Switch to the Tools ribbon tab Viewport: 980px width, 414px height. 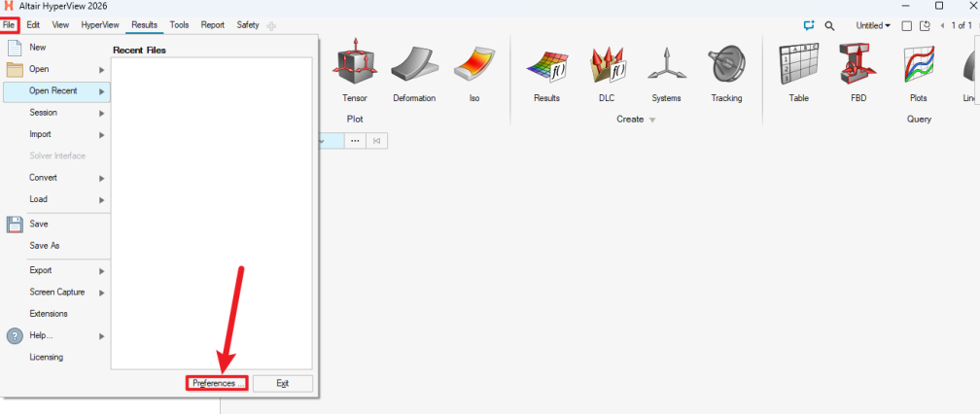click(x=179, y=25)
